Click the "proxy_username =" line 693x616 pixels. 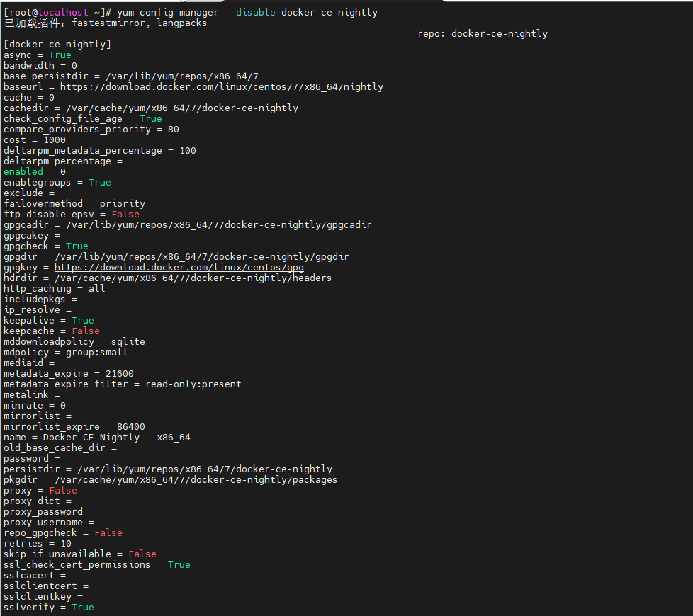point(49,523)
